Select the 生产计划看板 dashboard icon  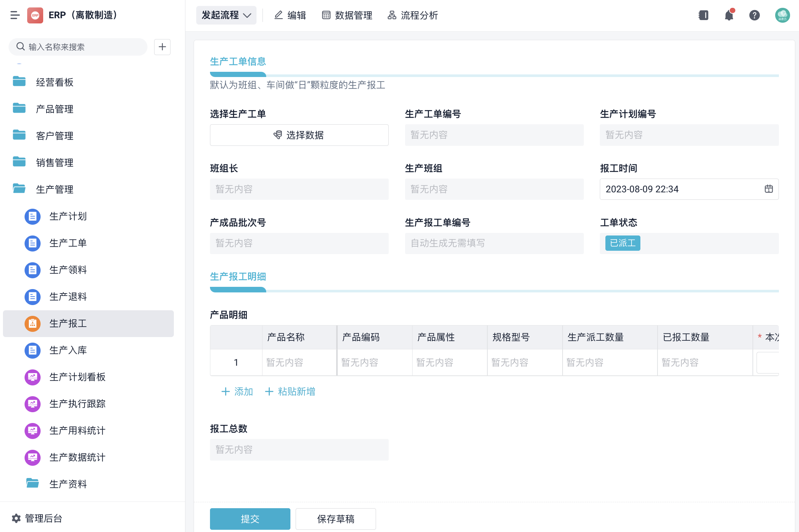tap(32, 377)
